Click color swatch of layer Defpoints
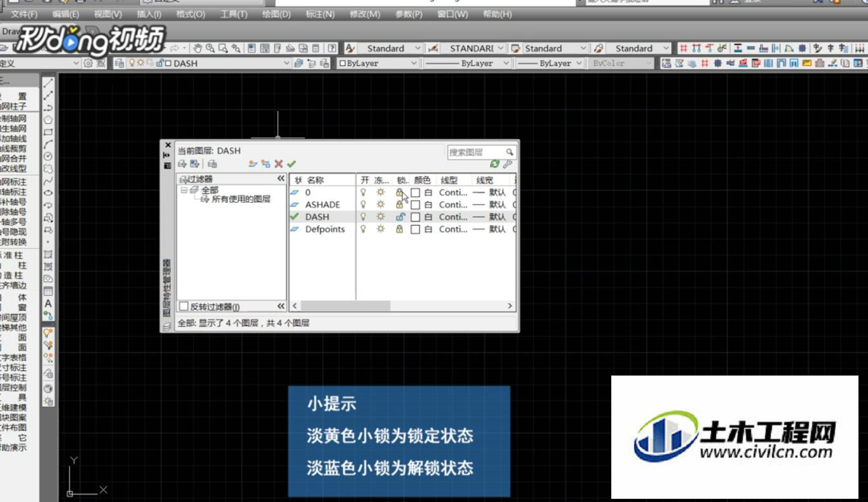Screen dimensions: 868x502 [415, 229]
